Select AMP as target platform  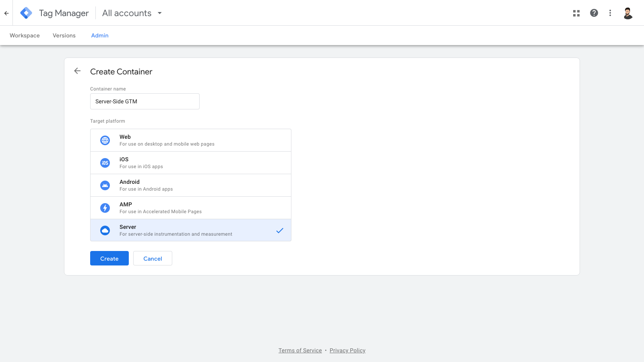tap(191, 208)
